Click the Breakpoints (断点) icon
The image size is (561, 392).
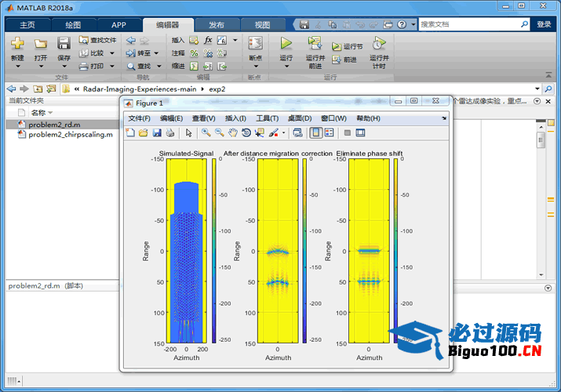tap(256, 43)
